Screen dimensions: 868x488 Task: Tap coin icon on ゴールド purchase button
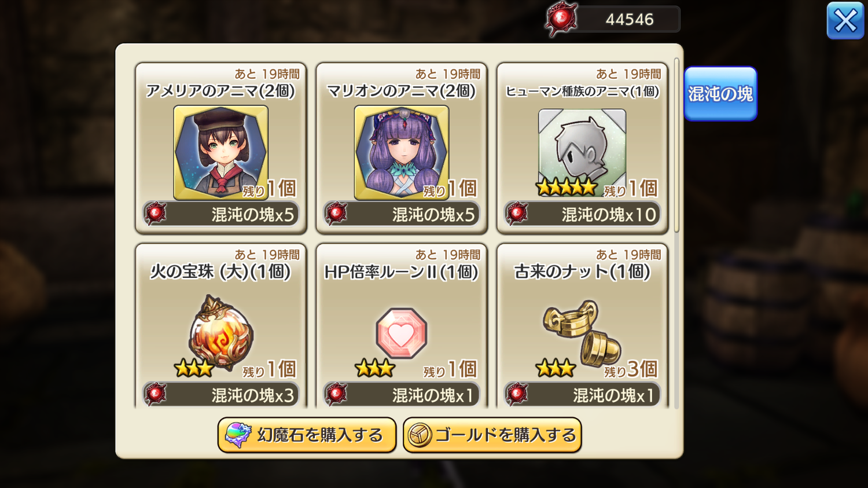pos(420,435)
